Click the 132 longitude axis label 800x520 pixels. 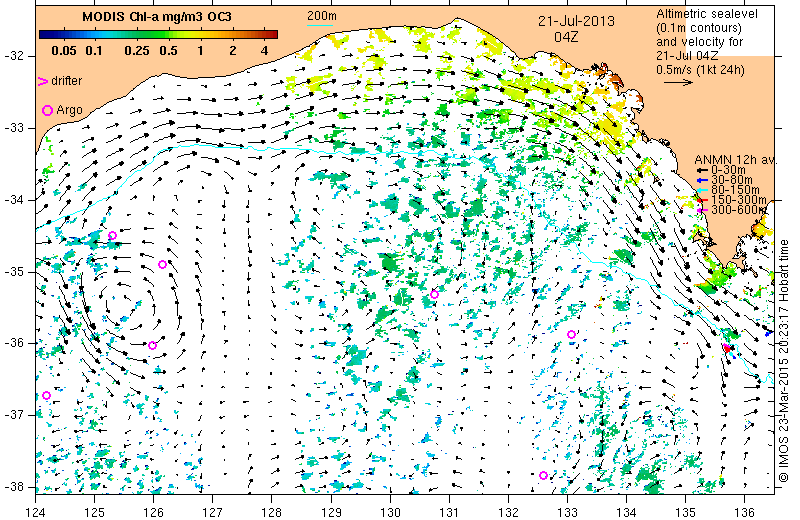tap(509, 511)
